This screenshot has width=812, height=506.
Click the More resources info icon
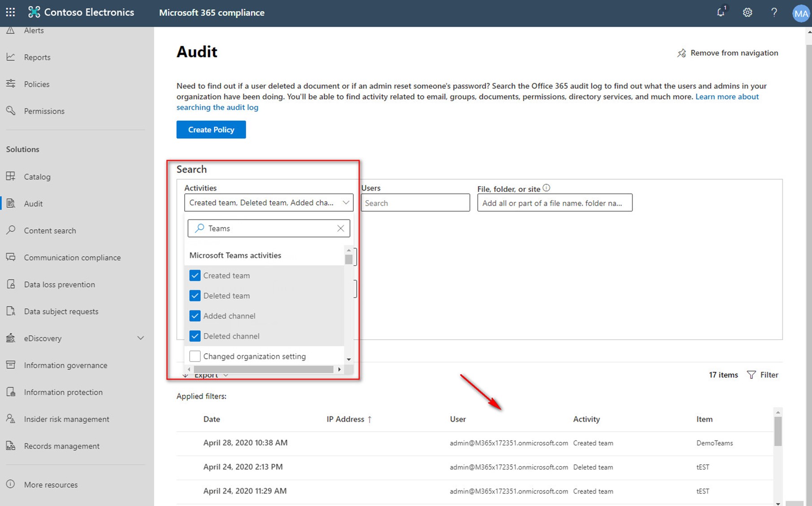pyautogui.click(x=11, y=484)
